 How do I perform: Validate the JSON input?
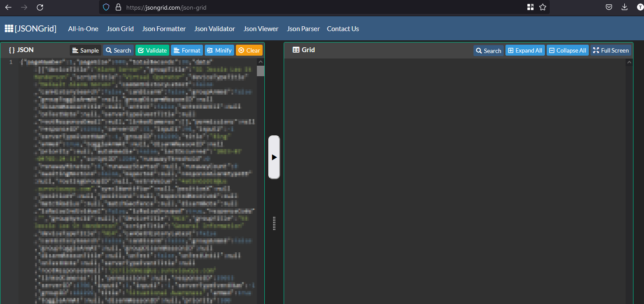pos(152,50)
